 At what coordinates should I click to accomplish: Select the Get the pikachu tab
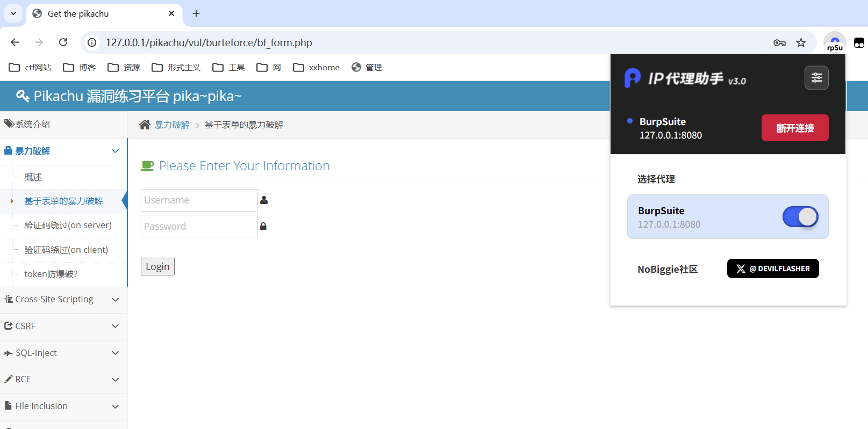pyautogui.click(x=104, y=14)
